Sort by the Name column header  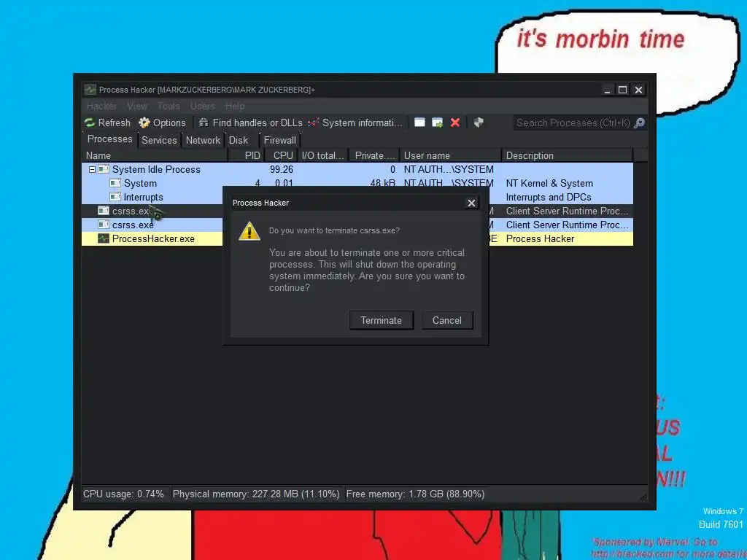155,156
